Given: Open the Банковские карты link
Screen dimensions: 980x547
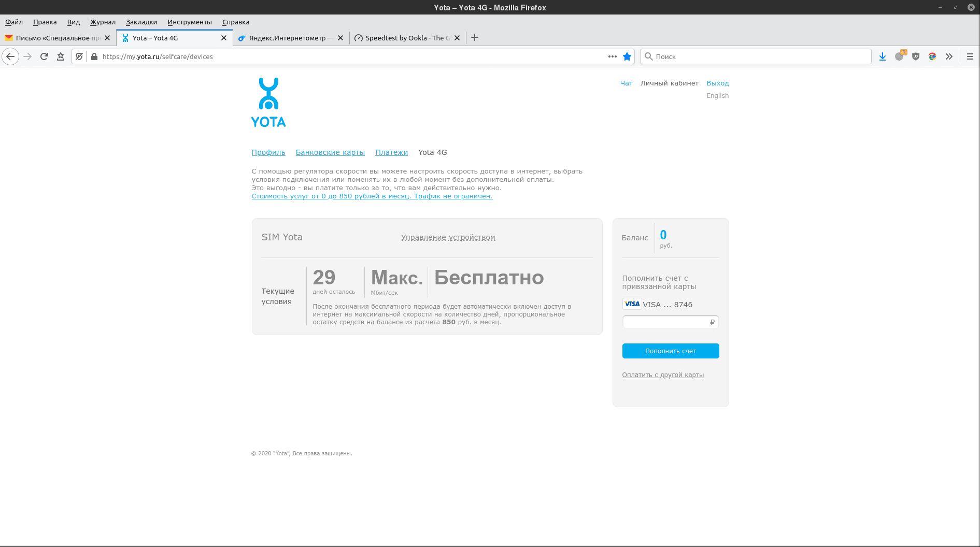Looking at the screenshot, I should [x=330, y=152].
